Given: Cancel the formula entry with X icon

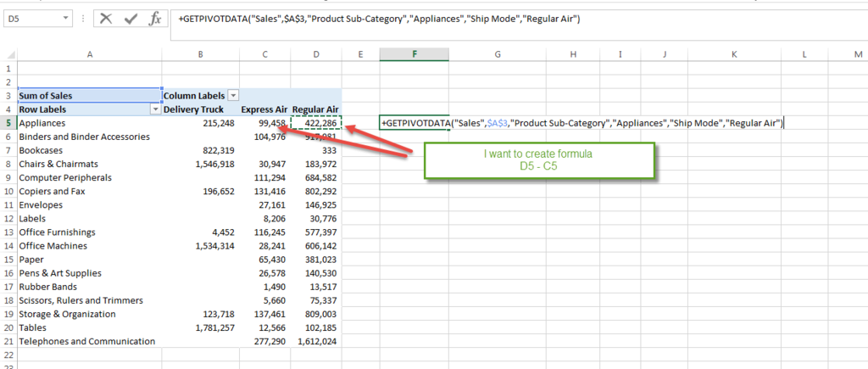Looking at the screenshot, I should click(106, 19).
